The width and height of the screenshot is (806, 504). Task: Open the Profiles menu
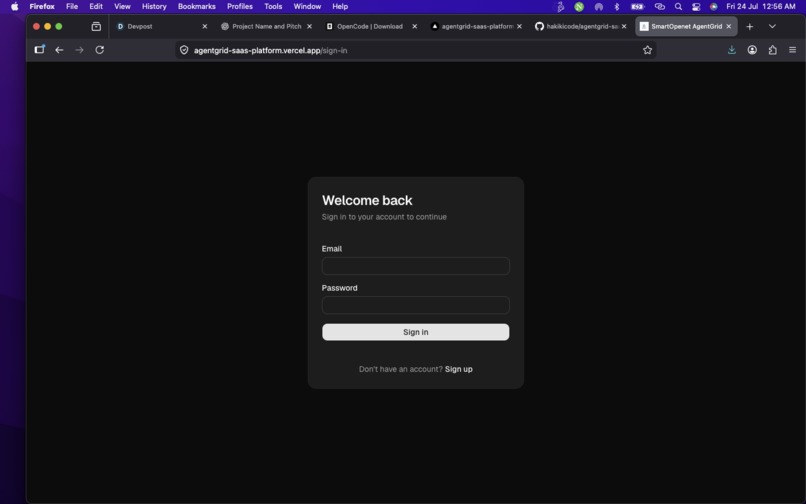click(240, 6)
